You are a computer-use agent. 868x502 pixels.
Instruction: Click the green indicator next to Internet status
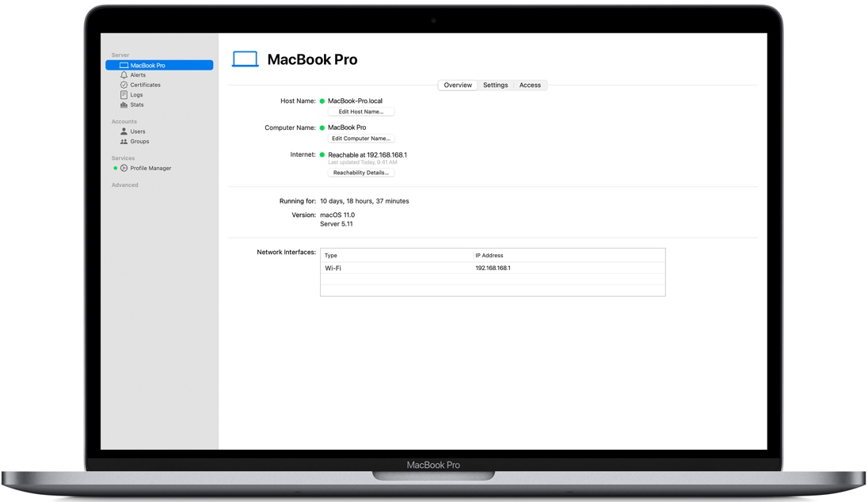point(322,154)
